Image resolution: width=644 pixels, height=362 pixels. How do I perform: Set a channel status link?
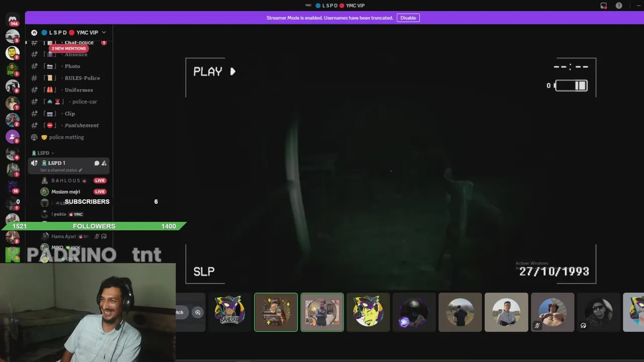[58, 170]
